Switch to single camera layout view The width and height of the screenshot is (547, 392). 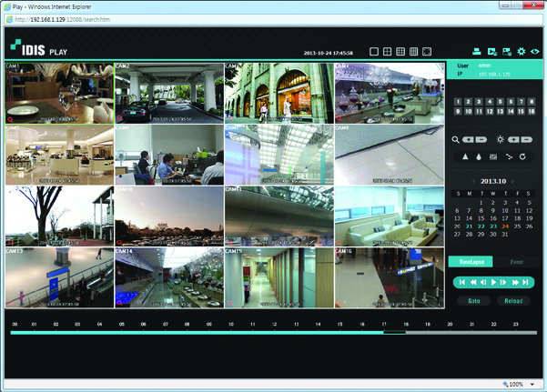(x=374, y=52)
